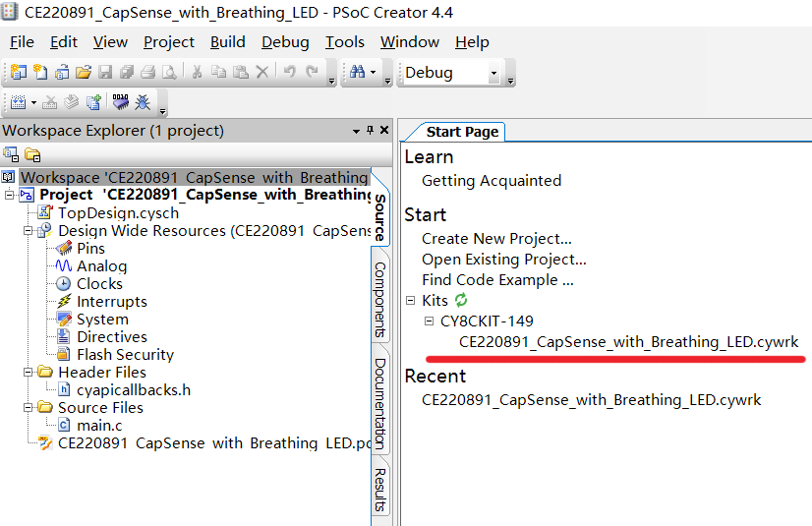The height and width of the screenshot is (526, 812).
Task: Click the Add Project Dependencies icon
Action: point(93,102)
